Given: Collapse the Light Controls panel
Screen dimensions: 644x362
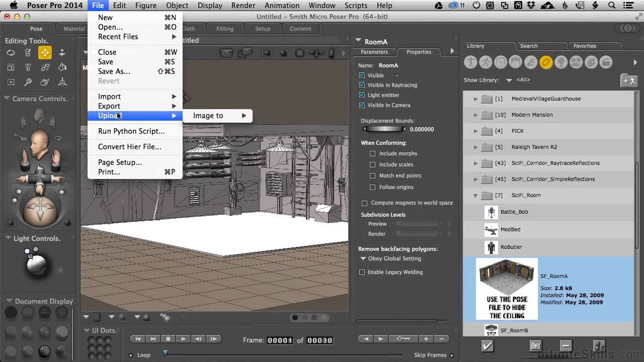Looking at the screenshot, I should point(8,238).
